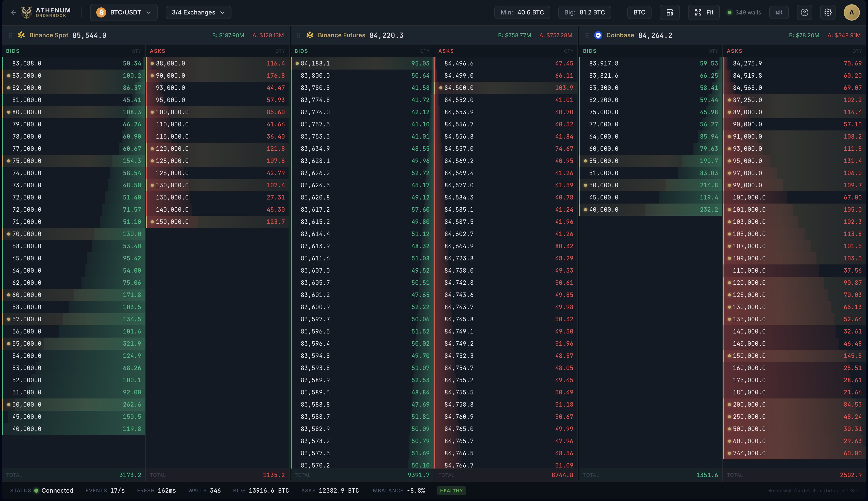Click the HEALTHY status badge
Screen dimensions: 868x501
click(451, 491)
